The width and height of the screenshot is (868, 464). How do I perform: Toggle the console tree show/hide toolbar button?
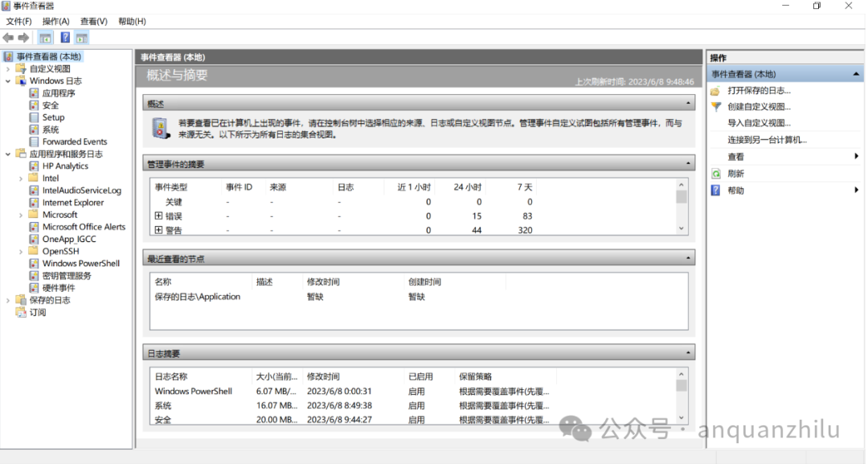pyautogui.click(x=46, y=38)
